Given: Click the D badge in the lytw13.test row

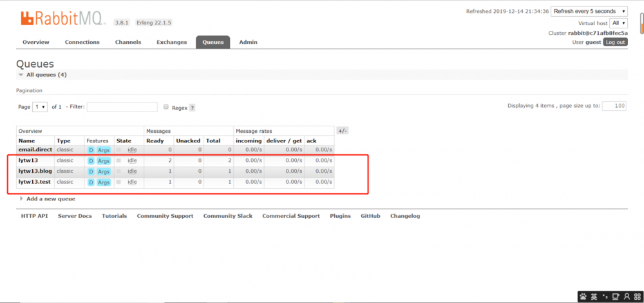Looking at the screenshot, I should [91, 182].
